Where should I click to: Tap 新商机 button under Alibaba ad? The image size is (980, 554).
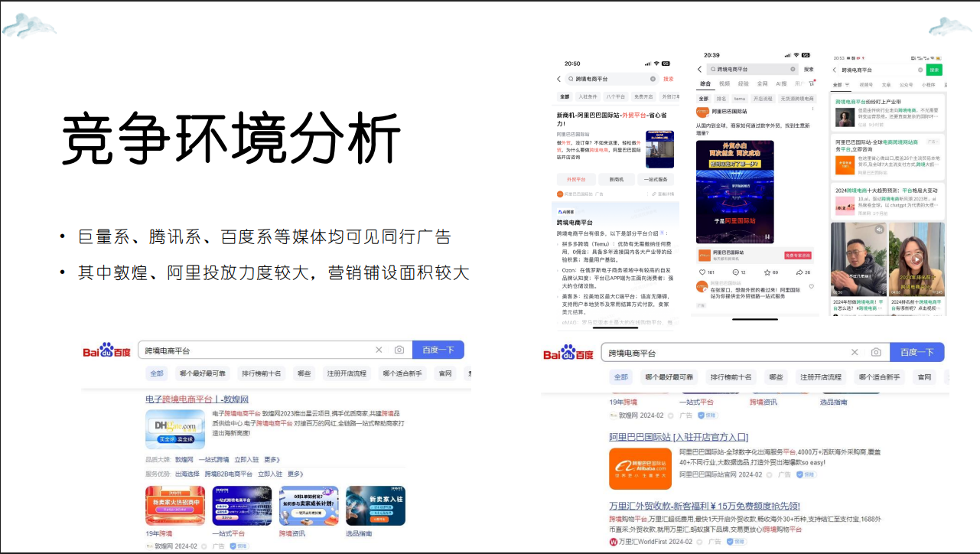[x=616, y=179]
